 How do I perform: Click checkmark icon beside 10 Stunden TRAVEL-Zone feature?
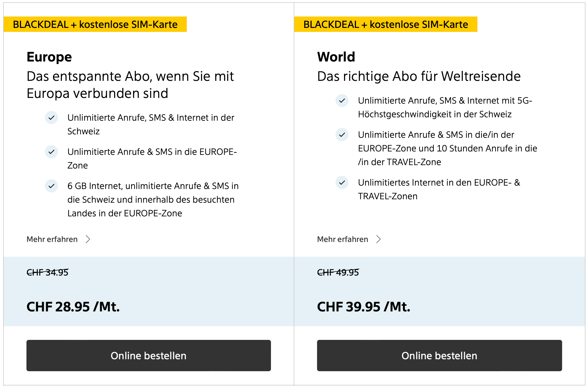coord(342,135)
